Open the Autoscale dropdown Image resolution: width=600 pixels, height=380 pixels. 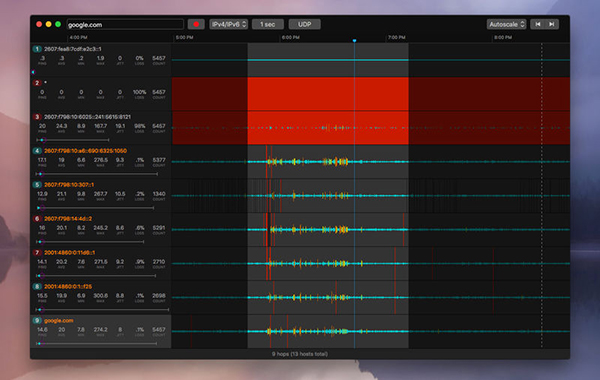507,24
